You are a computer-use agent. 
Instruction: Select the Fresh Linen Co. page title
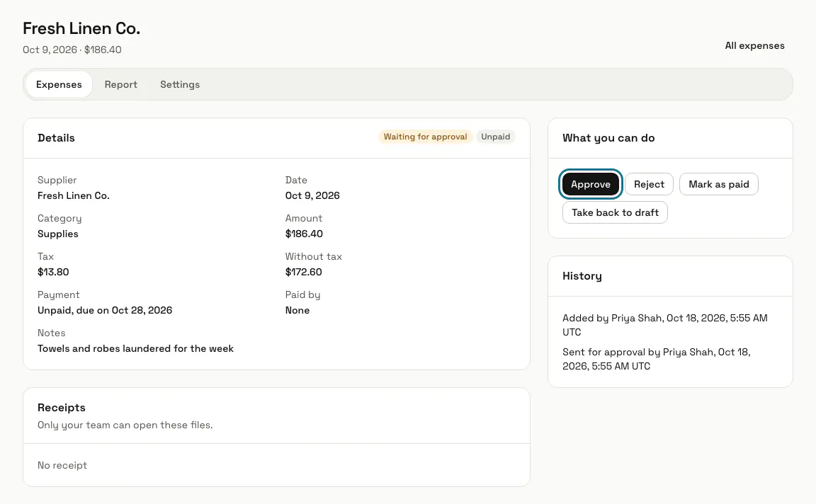(x=81, y=28)
